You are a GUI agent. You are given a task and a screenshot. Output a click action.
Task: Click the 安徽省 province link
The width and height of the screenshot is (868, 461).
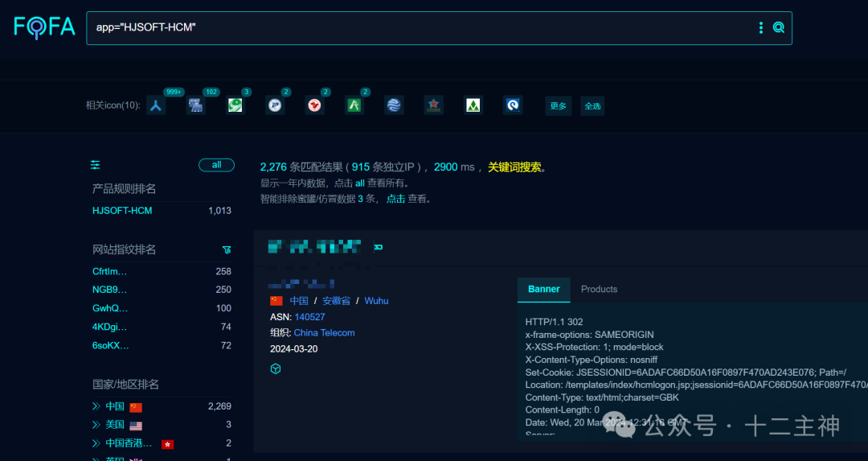[x=336, y=301]
